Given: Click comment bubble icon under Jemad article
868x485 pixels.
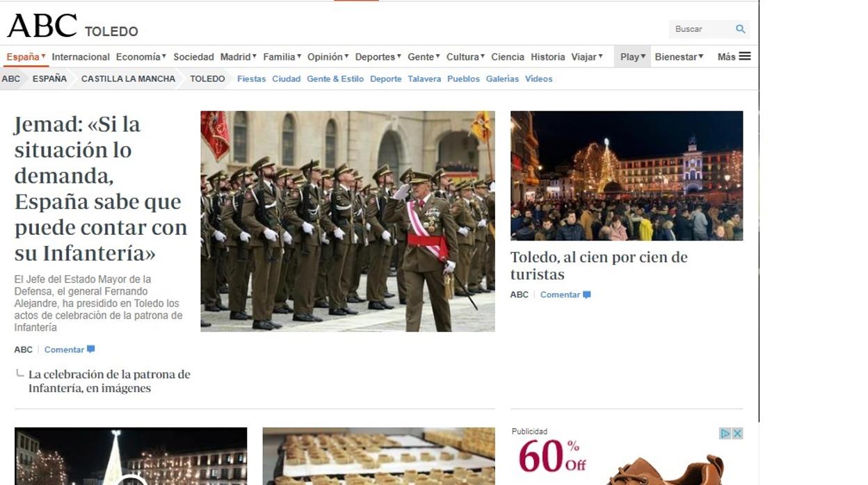Looking at the screenshot, I should coord(90,350).
